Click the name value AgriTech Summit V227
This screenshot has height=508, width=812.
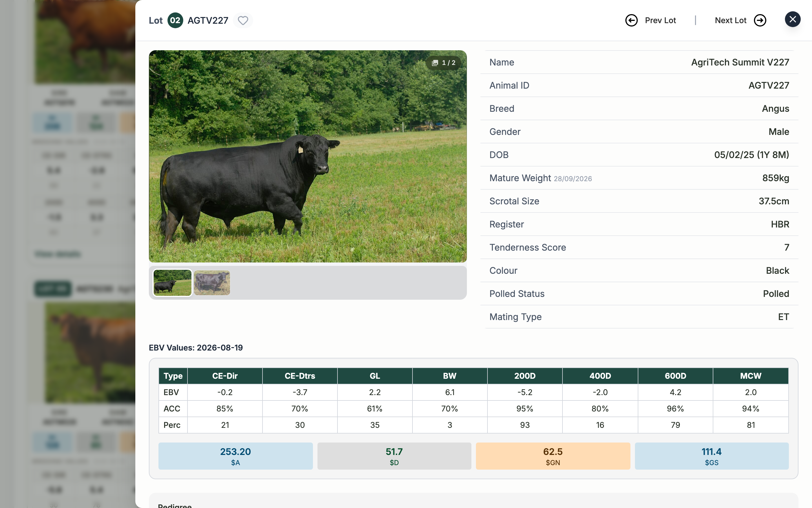(x=740, y=62)
